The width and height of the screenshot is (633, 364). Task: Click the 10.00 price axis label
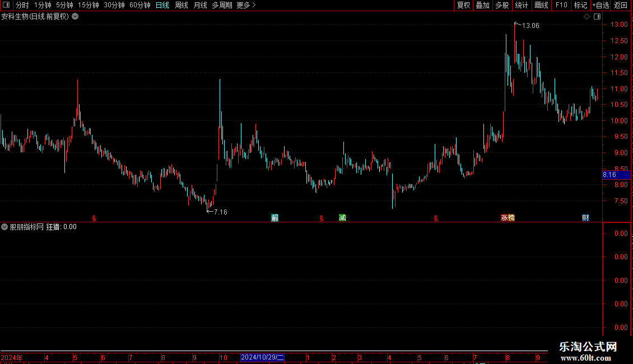(619, 120)
